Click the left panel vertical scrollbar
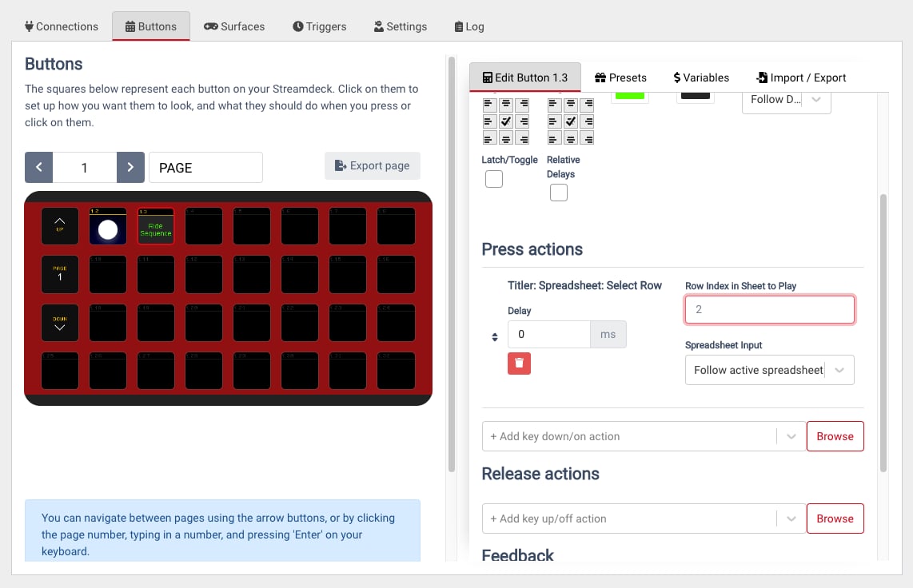The height and width of the screenshot is (588, 913). (451, 264)
